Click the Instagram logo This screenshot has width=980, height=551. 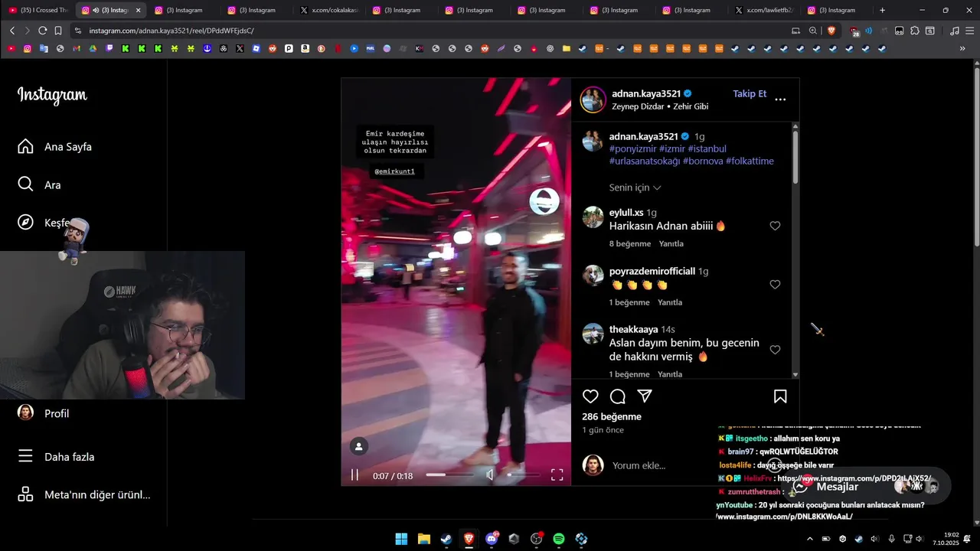pos(52,95)
